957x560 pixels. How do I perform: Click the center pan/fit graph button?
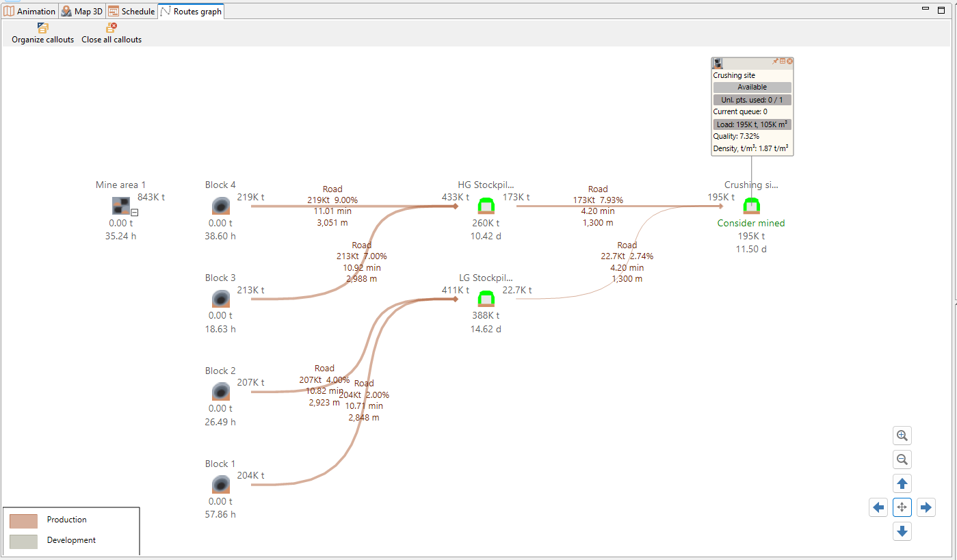[902, 507]
